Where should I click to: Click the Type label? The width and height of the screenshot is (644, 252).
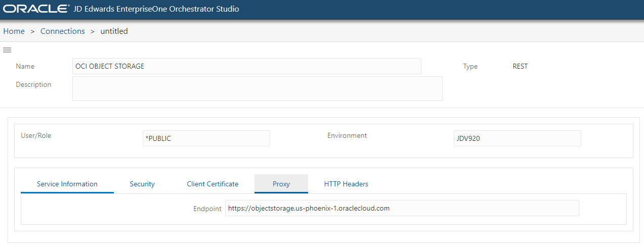coord(470,66)
